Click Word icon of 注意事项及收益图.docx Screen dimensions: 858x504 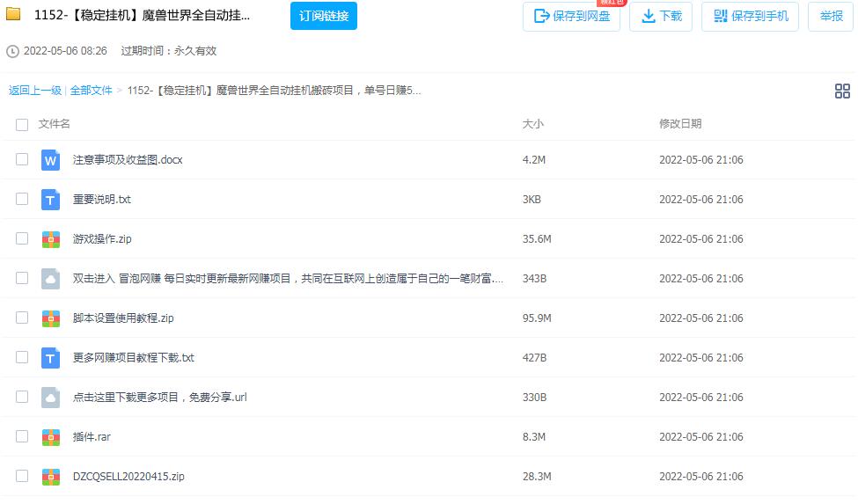coord(51,160)
